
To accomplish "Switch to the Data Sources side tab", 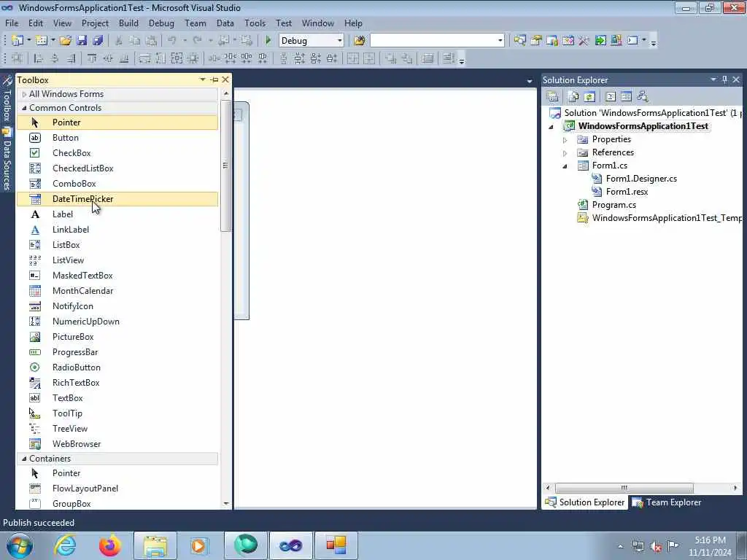I will point(7,159).
